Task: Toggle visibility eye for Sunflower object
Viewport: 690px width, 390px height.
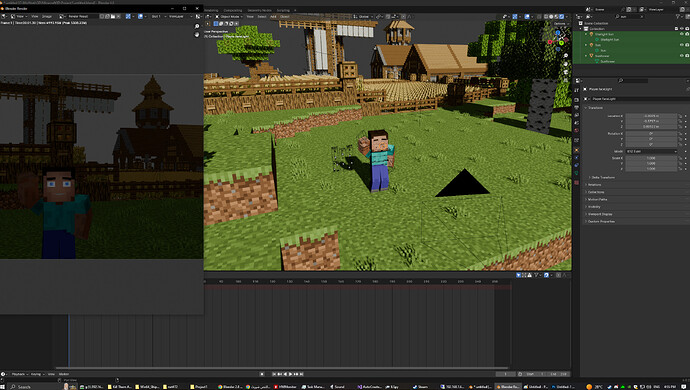Action: click(x=682, y=55)
